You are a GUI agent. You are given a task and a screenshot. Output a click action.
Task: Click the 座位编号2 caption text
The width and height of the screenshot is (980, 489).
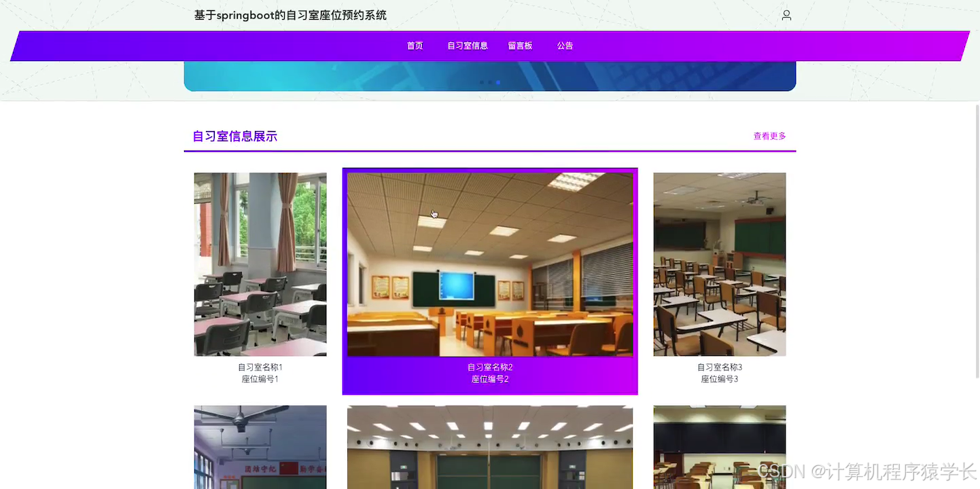click(x=490, y=379)
